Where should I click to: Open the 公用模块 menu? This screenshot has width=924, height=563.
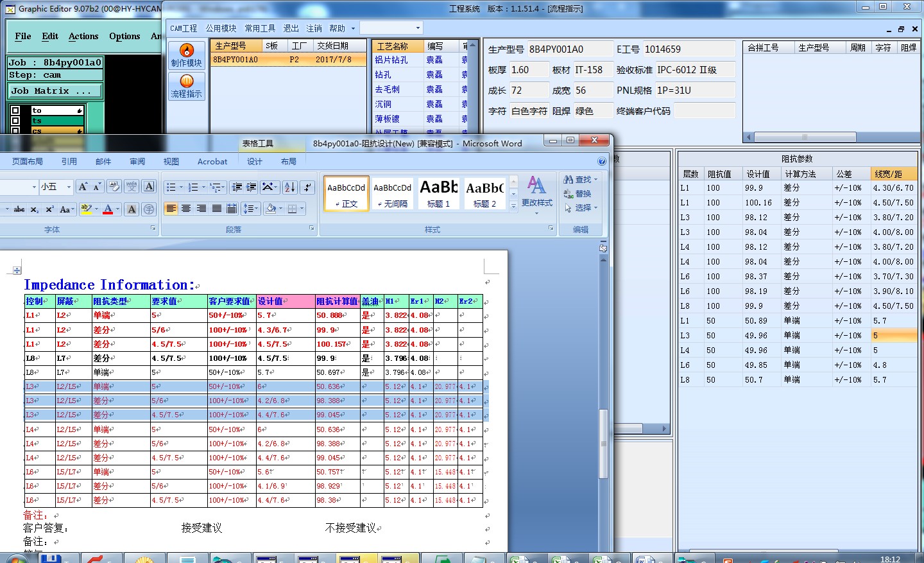221,28
